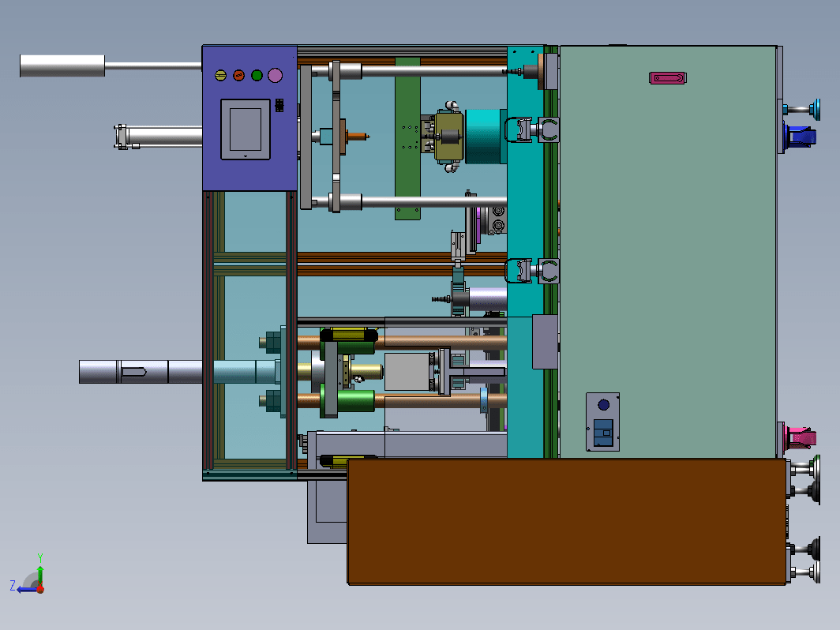Select the cyan motor housing
Image resolution: width=840 pixels, height=630 pixels.
486,137
